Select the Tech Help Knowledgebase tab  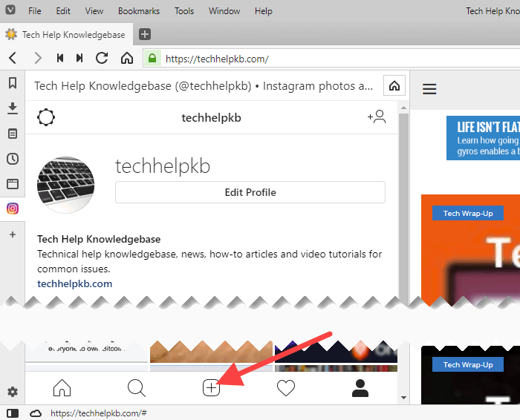coord(66,34)
